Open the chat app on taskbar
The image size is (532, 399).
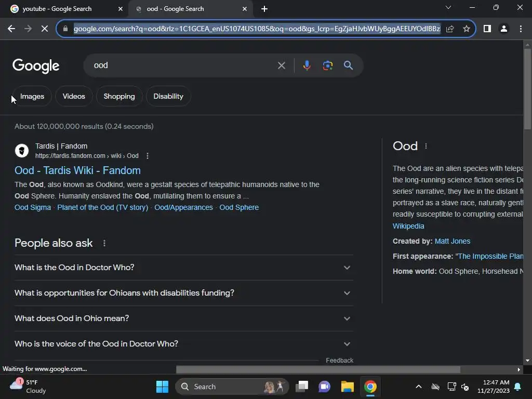click(x=325, y=387)
